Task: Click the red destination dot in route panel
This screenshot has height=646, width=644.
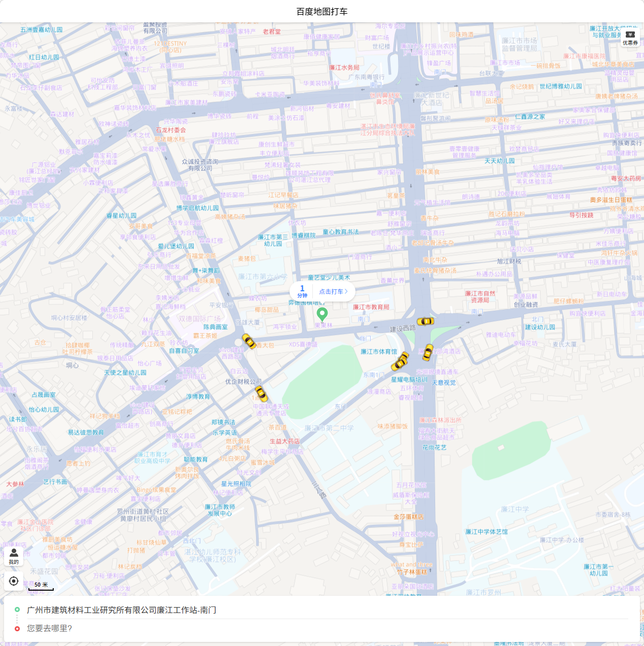Action: point(17,628)
